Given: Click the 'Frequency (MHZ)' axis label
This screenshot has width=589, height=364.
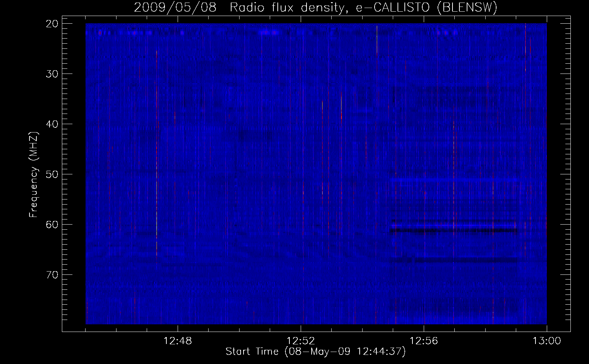Looking at the screenshot, I should (33, 175).
